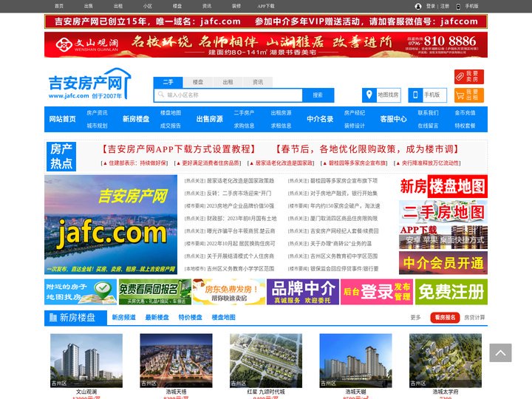Screen dimensions: 532x399
Task: Click the building icon beside 新房楼盘 heading
Action: pyautogui.click(x=53, y=318)
